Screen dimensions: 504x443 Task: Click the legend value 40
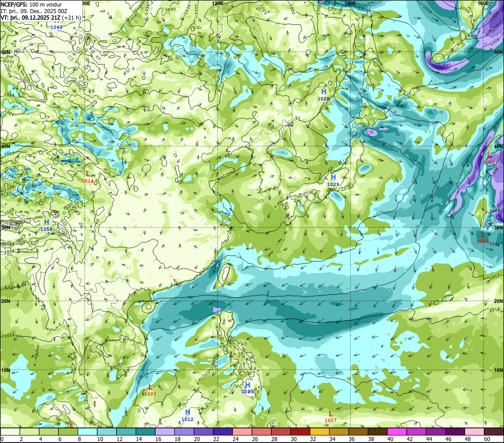391,439
